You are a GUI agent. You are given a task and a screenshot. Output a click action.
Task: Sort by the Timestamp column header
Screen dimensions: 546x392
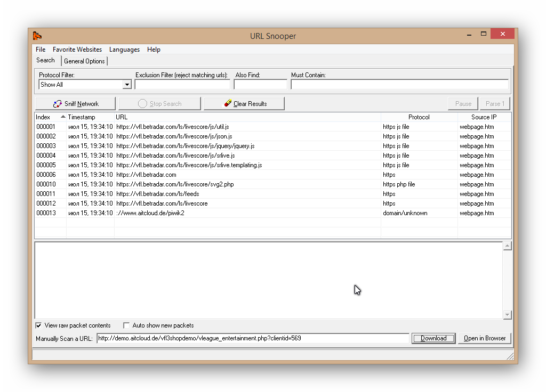(x=90, y=117)
